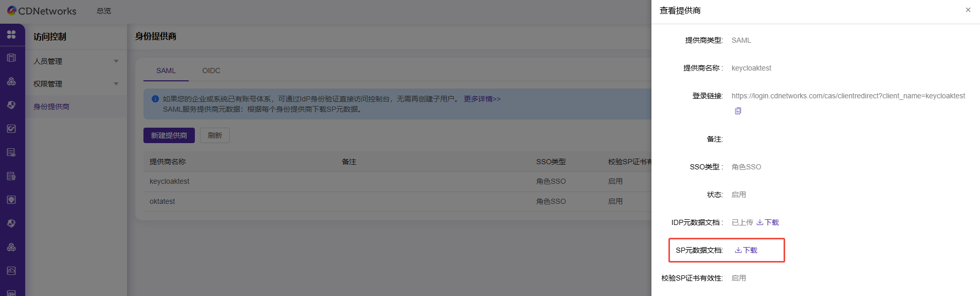
Task: Click the 角色SSO value in the panel
Action: click(747, 167)
